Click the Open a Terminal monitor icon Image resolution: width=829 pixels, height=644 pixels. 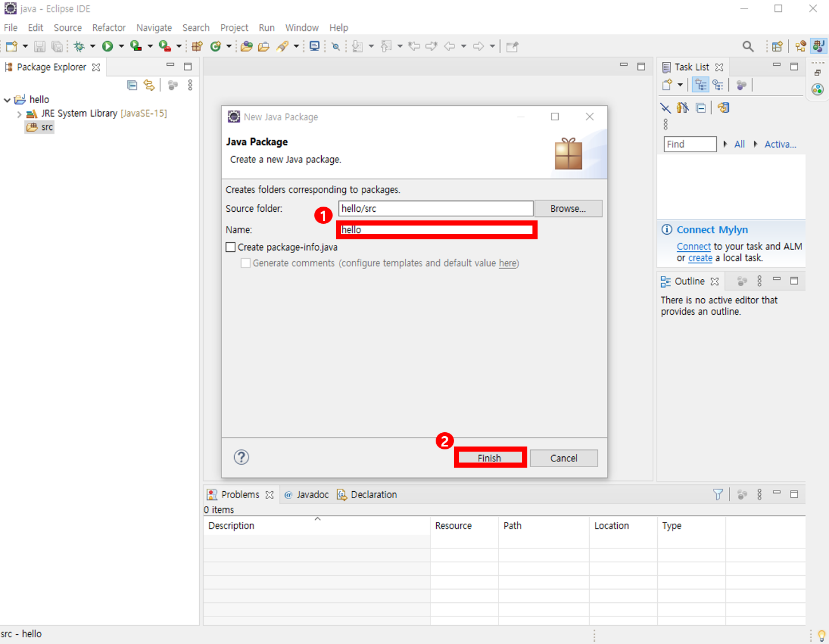314,46
